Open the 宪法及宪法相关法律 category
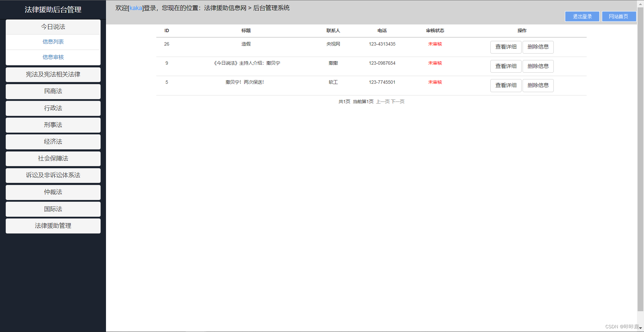 tap(53, 74)
